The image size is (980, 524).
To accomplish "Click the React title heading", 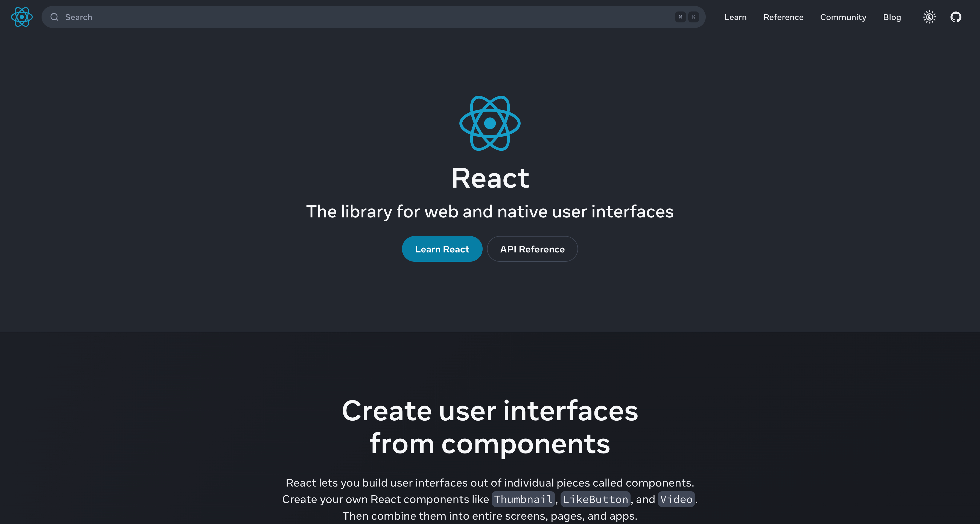I will coord(490,178).
